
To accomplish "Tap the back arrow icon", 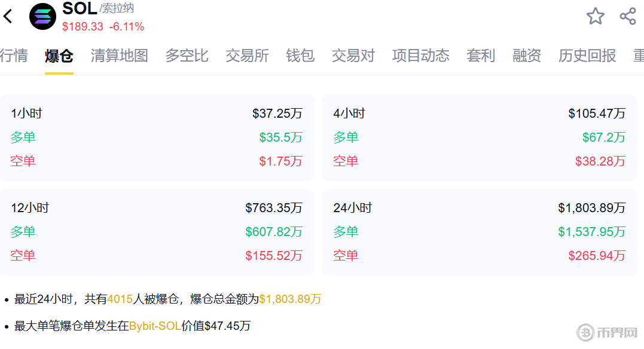I will [x=8, y=16].
